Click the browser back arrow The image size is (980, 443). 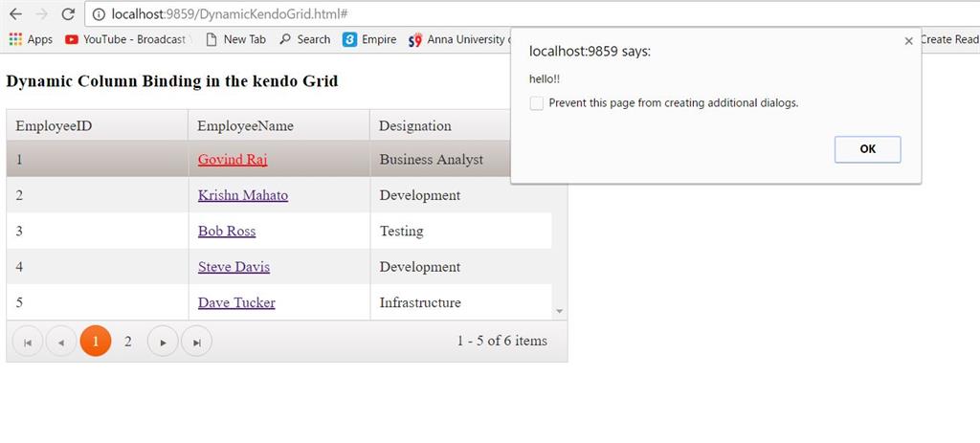15,14
